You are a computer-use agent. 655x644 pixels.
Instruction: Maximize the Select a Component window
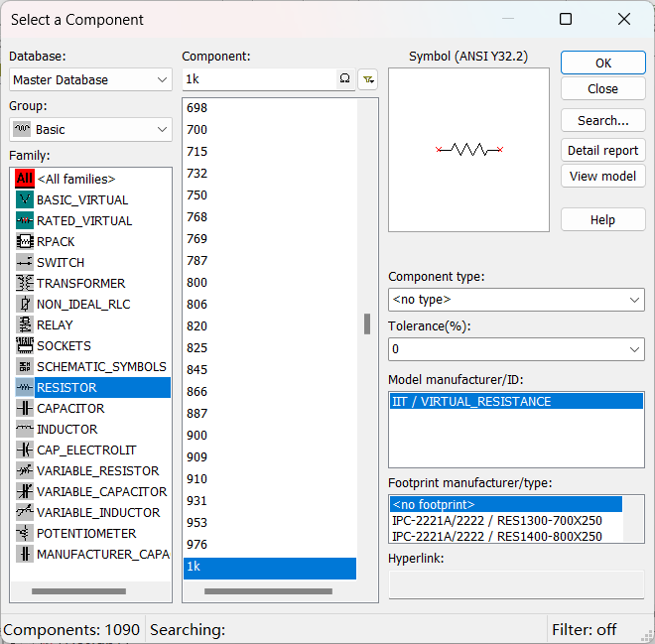[x=566, y=19]
